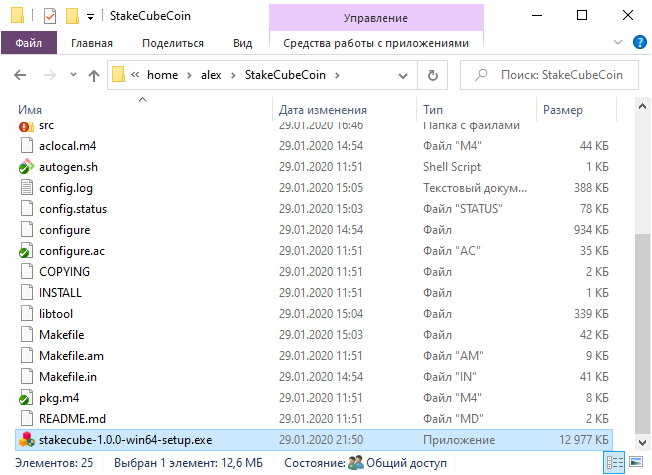Select the README.md file icon

(27, 418)
